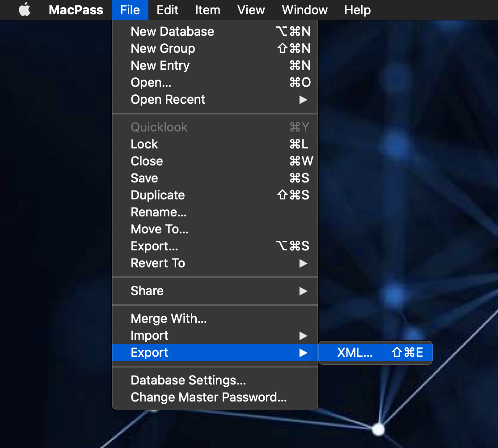
Task: Open Database Settings...
Action: click(188, 380)
